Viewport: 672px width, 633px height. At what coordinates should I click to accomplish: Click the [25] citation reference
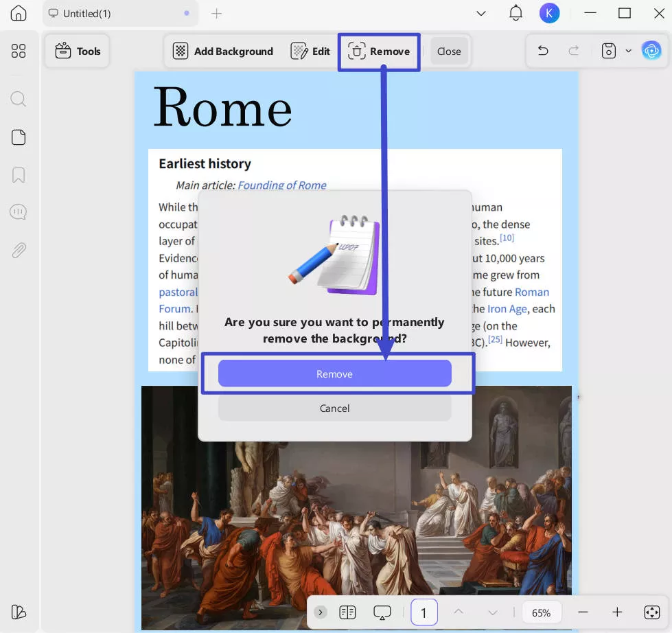click(495, 339)
